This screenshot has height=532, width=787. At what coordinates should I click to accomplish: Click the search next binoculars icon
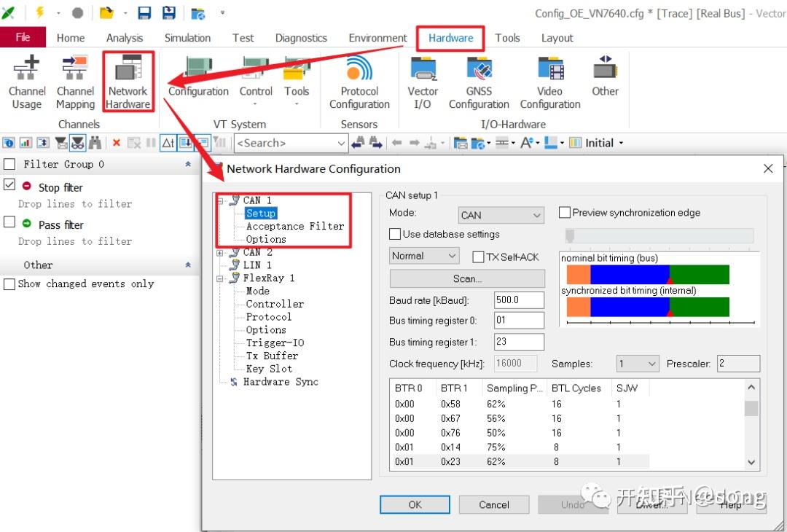pyautogui.click(x=375, y=143)
